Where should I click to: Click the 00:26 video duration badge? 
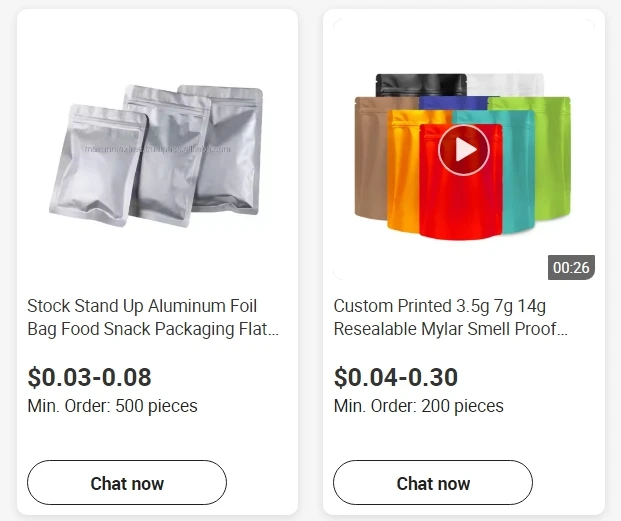571,267
